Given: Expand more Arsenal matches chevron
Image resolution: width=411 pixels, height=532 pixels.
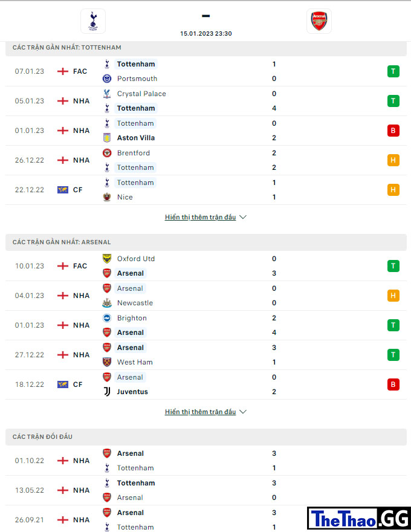Looking at the screenshot, I should (243, 412).
